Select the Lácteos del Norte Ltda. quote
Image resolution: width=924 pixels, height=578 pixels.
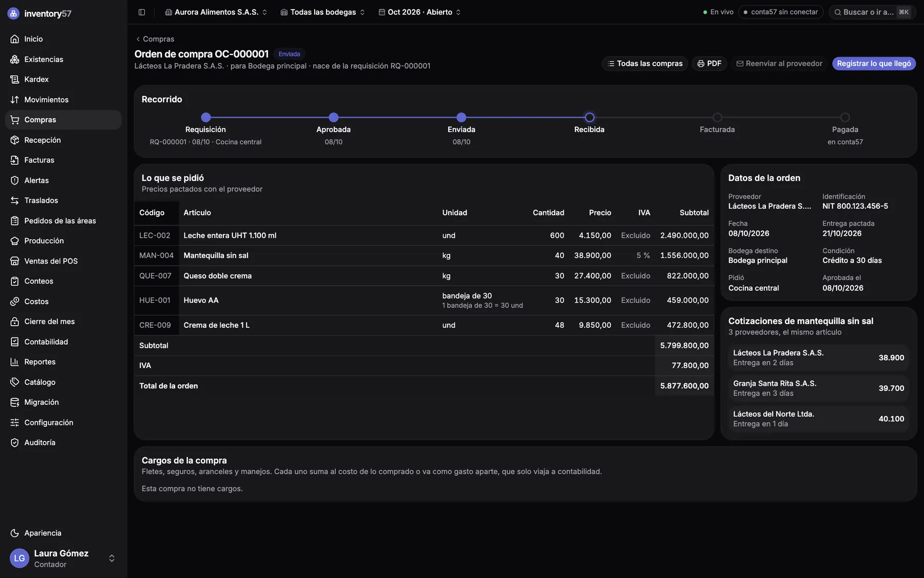pyautogui.click(x=818, y=419)
